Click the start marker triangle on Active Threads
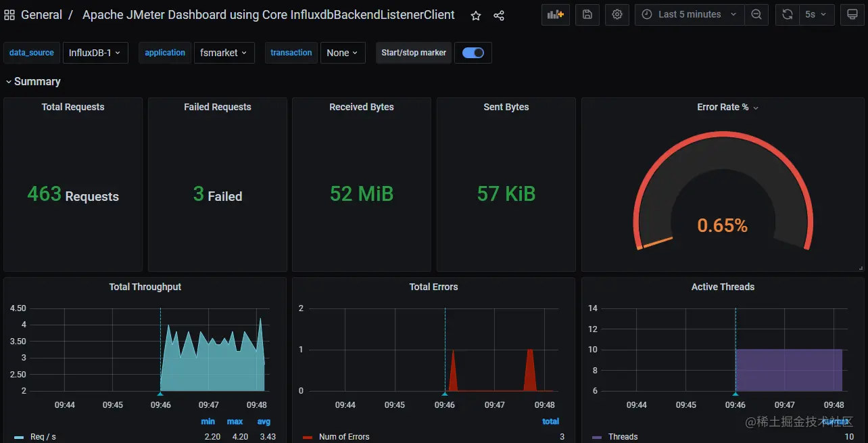 pyautogui.click(x=736, y=393)
